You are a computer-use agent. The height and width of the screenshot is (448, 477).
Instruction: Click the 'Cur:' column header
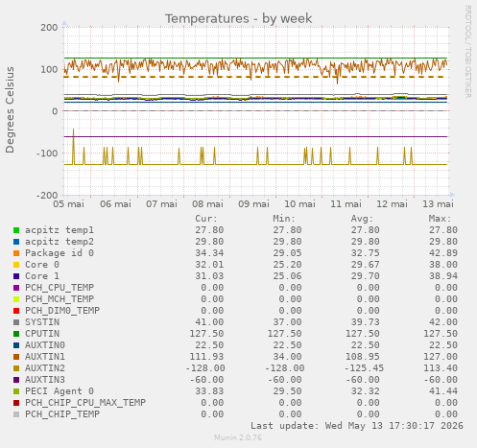pos(206,219)
